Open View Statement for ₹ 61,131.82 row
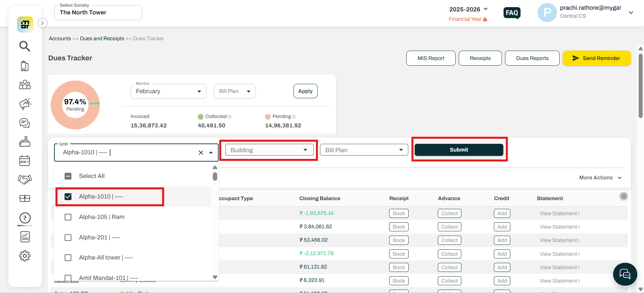This screenshot has height=293, width=644. click(x=560, y=268)
